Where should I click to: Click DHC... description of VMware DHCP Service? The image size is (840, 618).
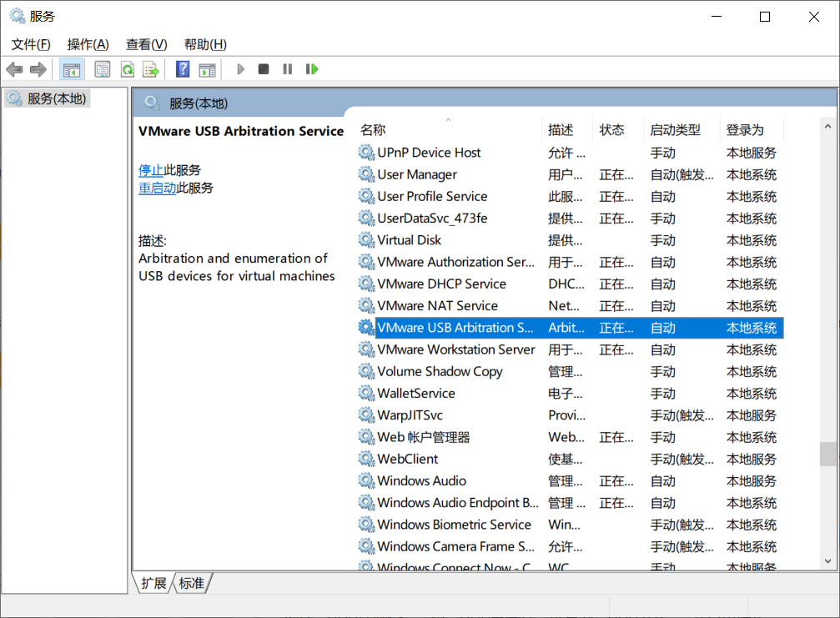[566, 284]
